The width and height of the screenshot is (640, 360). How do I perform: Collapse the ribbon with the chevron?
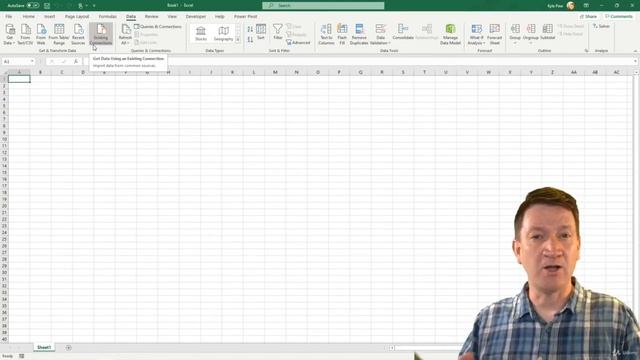[636, 51]
